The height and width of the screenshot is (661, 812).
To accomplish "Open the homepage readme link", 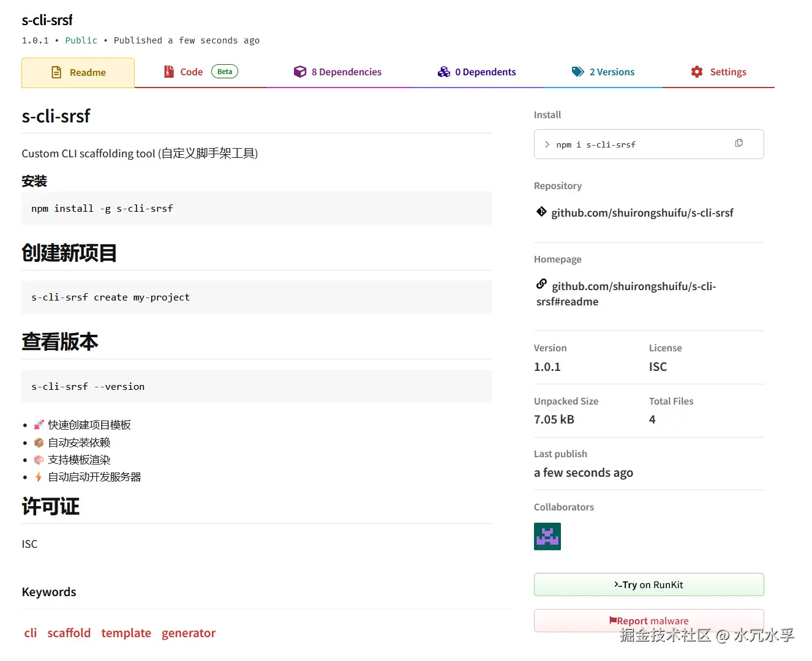I will (626, 294).
